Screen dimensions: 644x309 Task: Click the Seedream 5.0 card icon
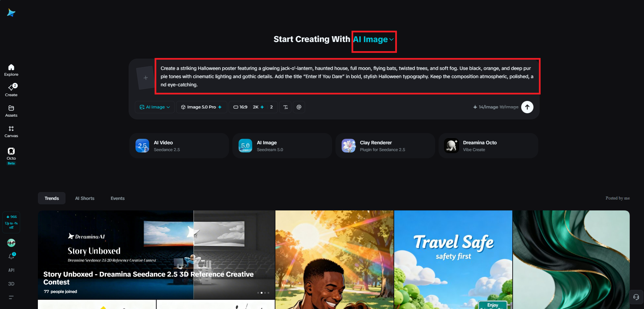tap(245, 146)
